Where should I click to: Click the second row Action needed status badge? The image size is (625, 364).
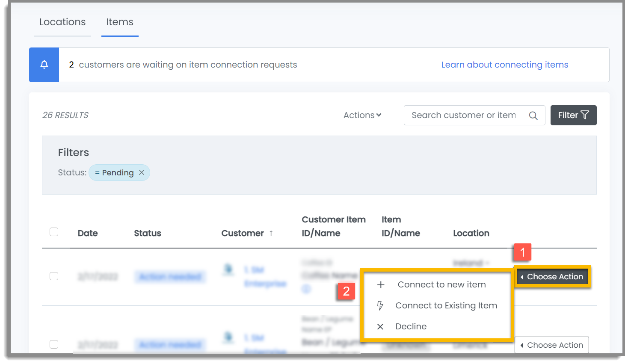pyautogui.click(x=170, y=344)
